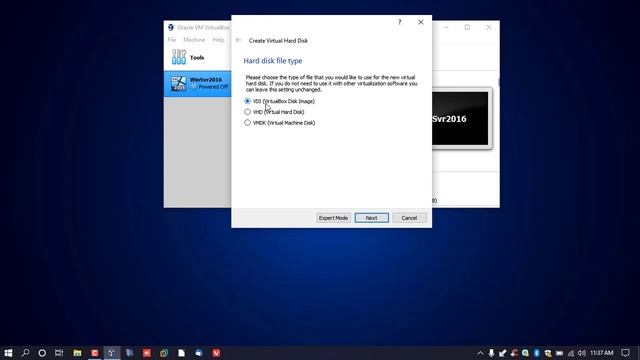Click the battery tray icon
Image resolution: width=640 pixels, height=360 pixels.
coord(560,353)
